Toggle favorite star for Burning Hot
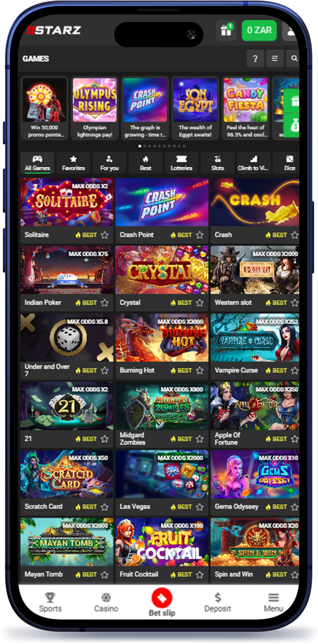Viewport: 318px width, 644px height. [200, 371]
